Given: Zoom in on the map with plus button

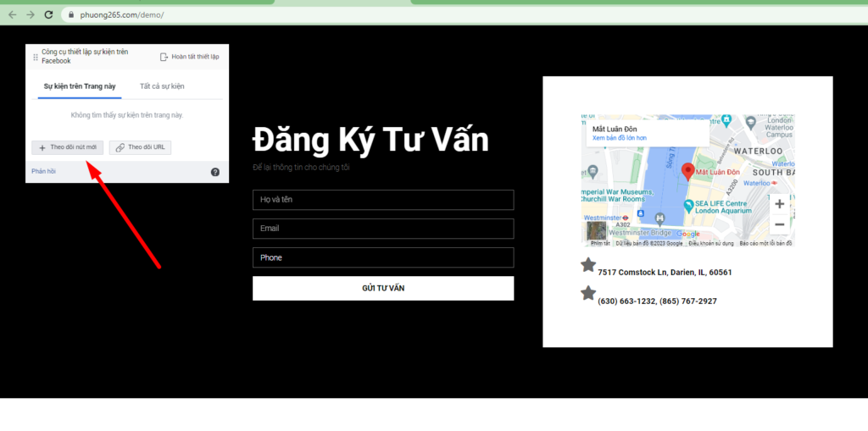Looking at the screenshot, I should point(779,204).
